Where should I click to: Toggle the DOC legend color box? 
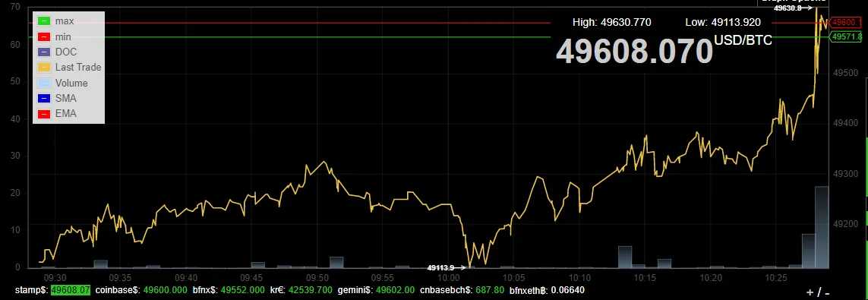tap(44, 52)
